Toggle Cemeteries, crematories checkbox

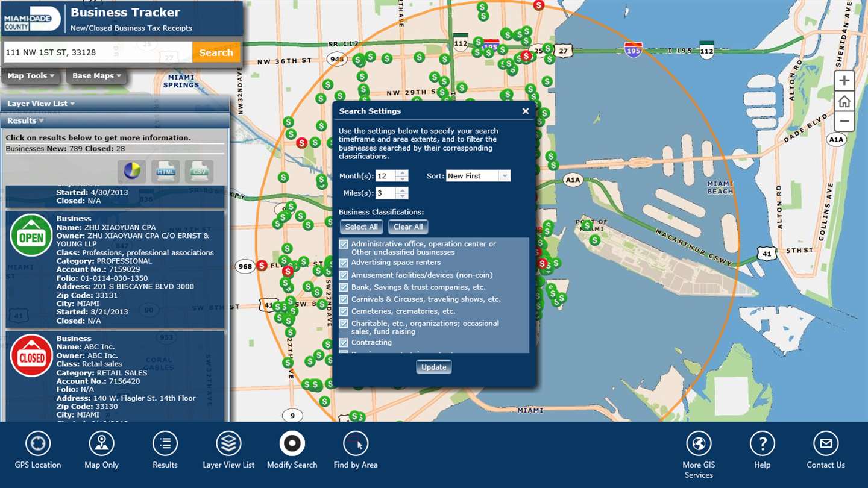344,311
